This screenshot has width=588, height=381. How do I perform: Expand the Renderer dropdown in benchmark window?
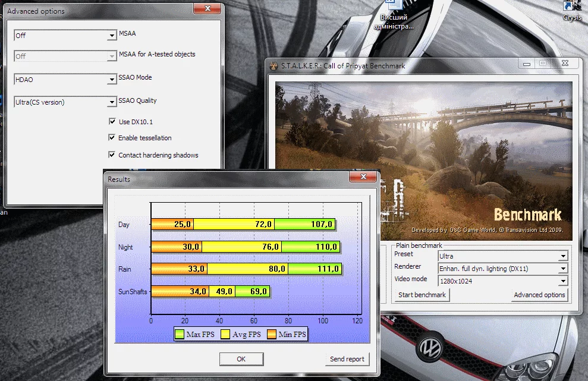pos(503,269)
